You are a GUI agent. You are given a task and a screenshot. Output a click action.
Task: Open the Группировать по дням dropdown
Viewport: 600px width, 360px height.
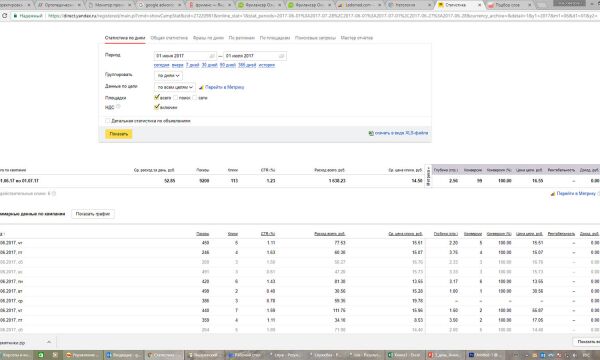(168, 76)
